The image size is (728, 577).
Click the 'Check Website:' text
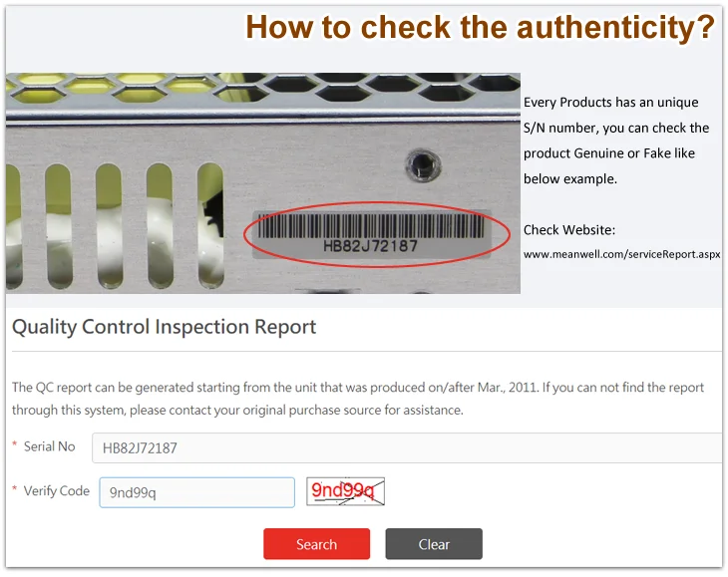click(569, 230)
